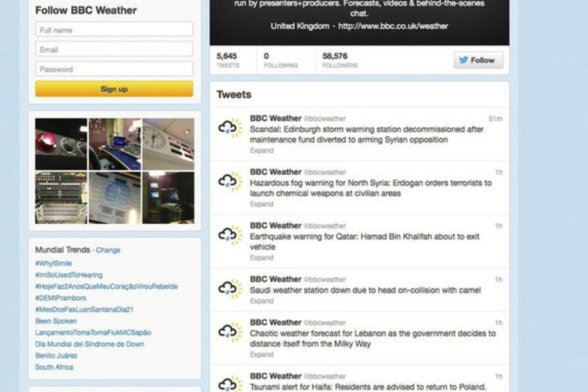The height and width of the screenshot is (392, 588).
Task: Expand the Edinburgh storm warning tweet
Action: point(262,151)
